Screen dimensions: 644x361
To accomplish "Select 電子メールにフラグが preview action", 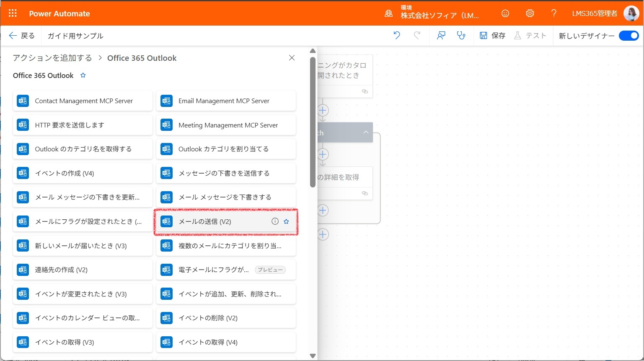I will (226, 270).
